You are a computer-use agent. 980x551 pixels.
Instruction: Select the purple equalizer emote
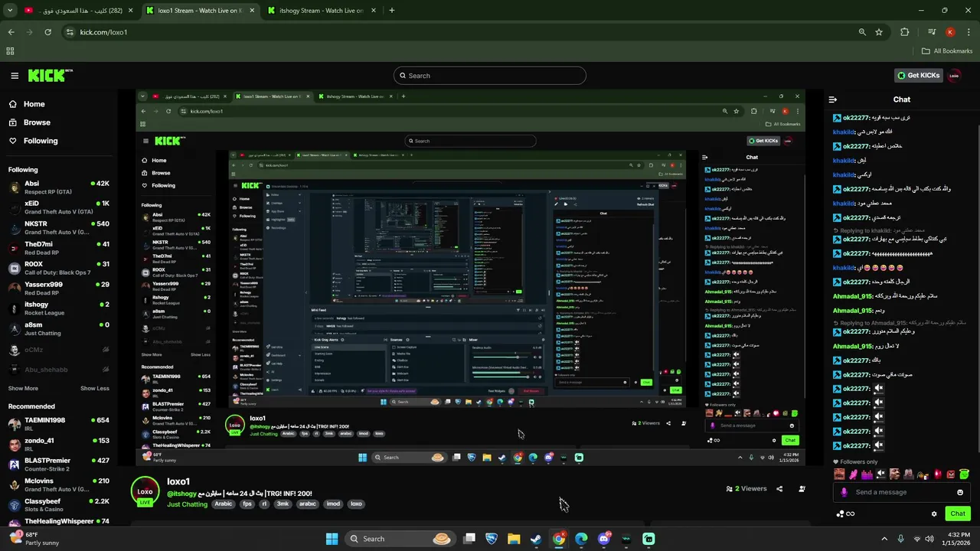point(867,474)
